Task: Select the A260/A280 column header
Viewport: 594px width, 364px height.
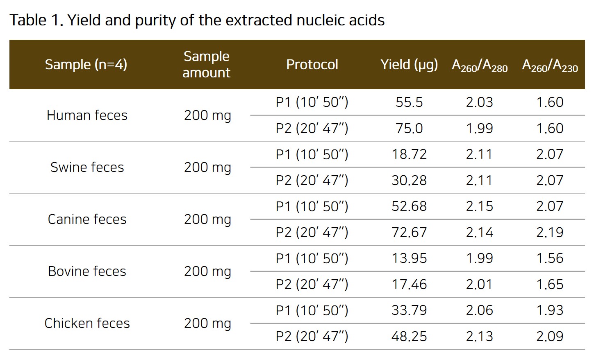Action: [x=480, y=65]
